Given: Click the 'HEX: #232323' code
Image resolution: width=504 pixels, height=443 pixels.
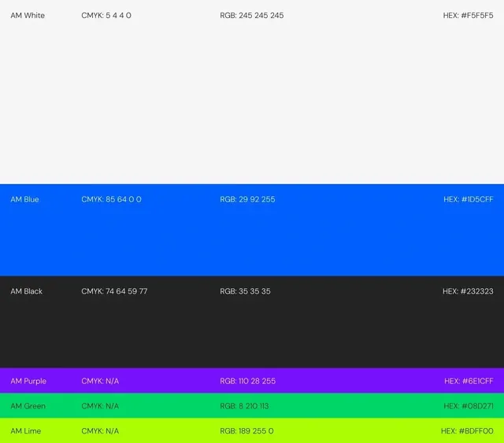Looking at the screenshot, I should pyautogui.click(x=468, y=291).
